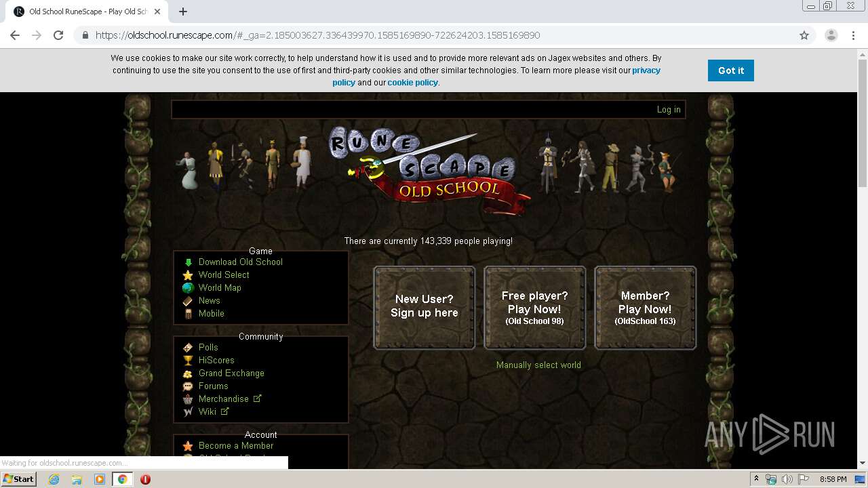Click the HiScores trophy icon
Viewport: 868px width, 488px height.
coord(188,361)
